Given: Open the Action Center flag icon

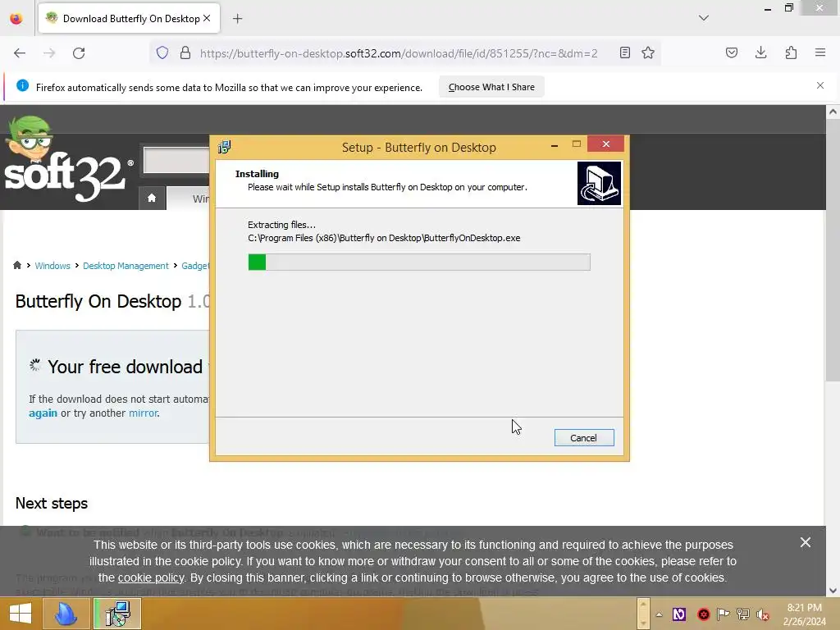Looking at the screenshot, I should coord(724,614).
